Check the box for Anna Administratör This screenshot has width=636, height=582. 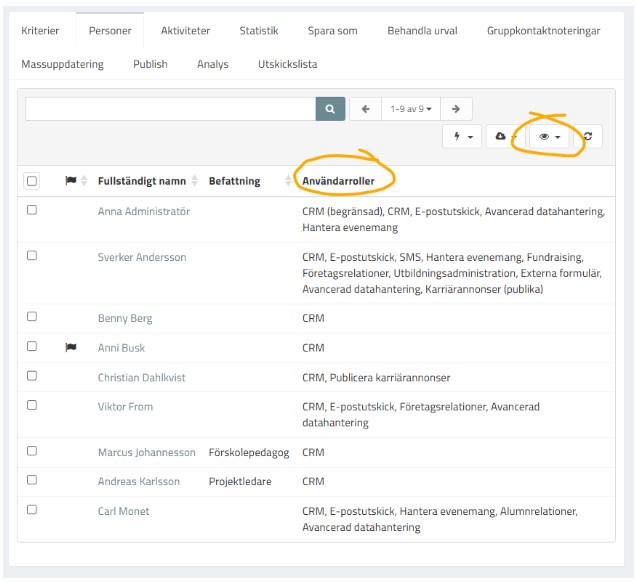point(32,211)
